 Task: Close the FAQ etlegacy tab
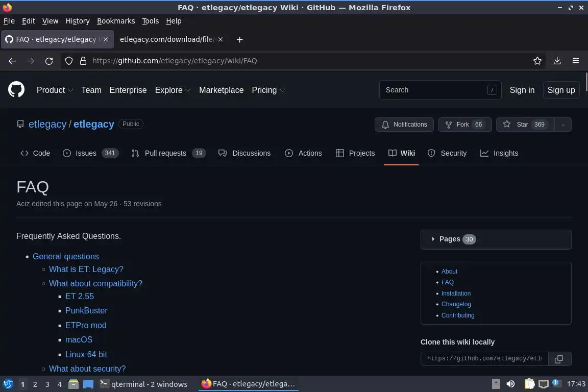click(106, 39)
